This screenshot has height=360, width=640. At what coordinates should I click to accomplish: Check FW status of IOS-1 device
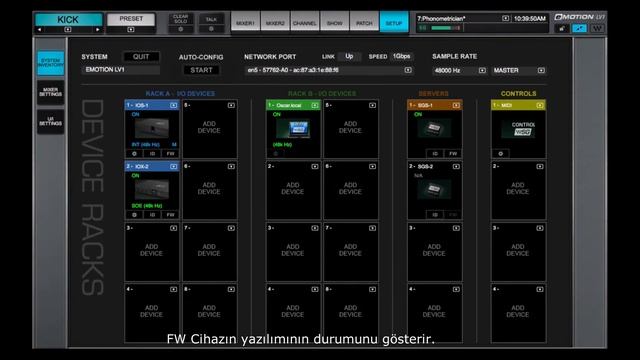click(170, 154)
